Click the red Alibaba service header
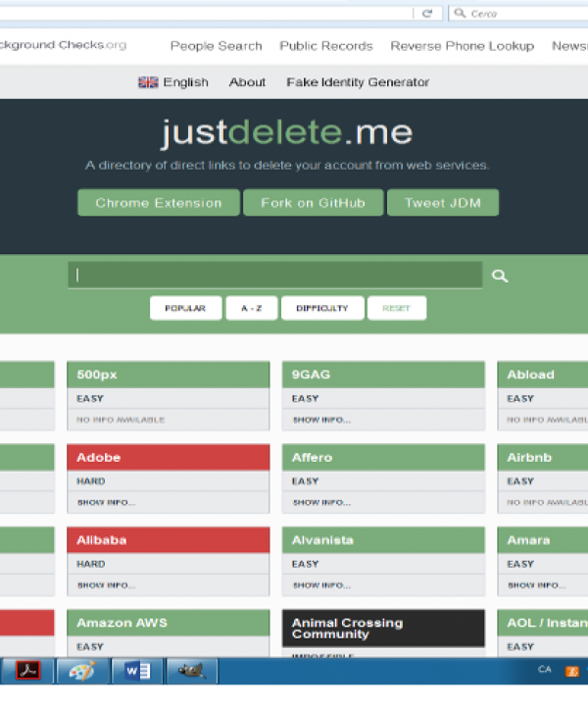This screenshot has height=706, width=588. [x=168, y=540]
